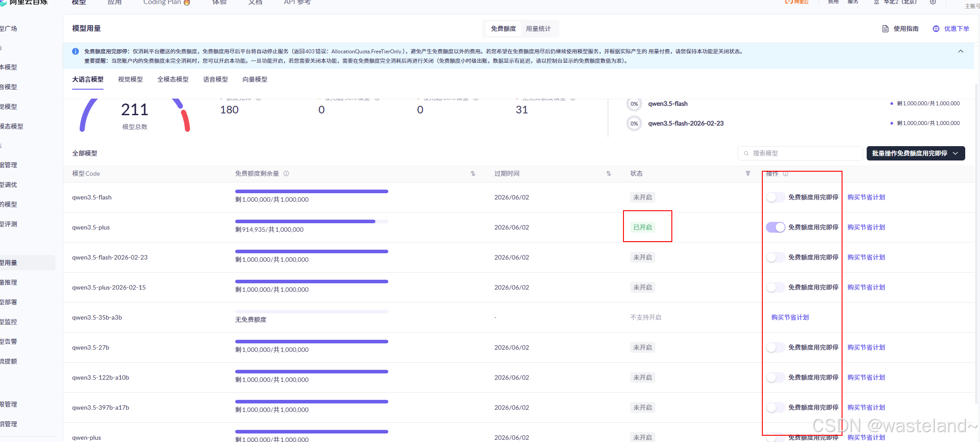Viewport: 980px width, 442px height.
Task: Open the 状态 column filter icon
Action: tap(748, 173)
